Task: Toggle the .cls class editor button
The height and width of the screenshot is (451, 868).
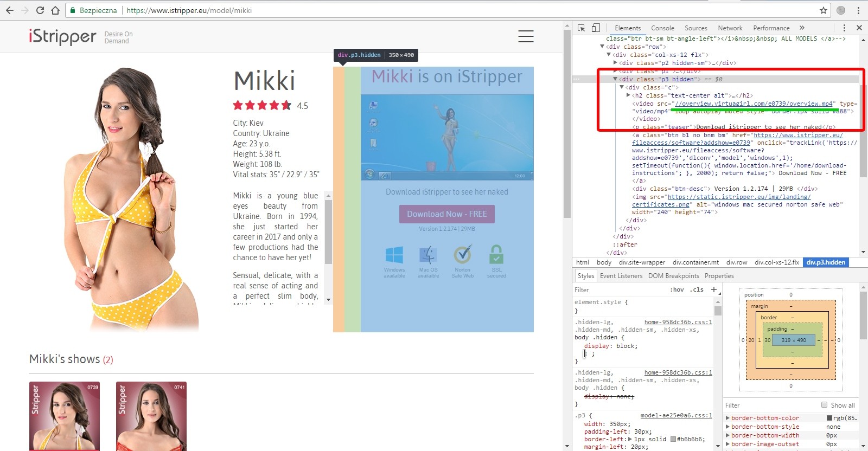Action: [x=697, y=289]
